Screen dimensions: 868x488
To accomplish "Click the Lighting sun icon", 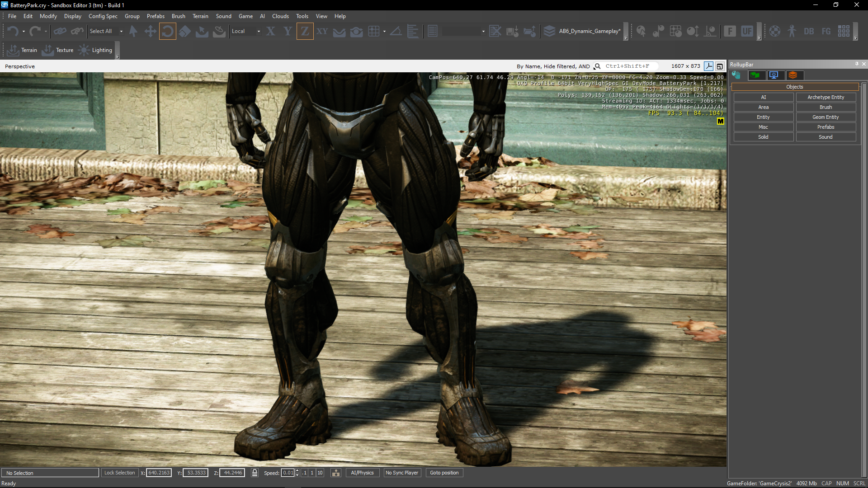I will click(x=84, y=50).
